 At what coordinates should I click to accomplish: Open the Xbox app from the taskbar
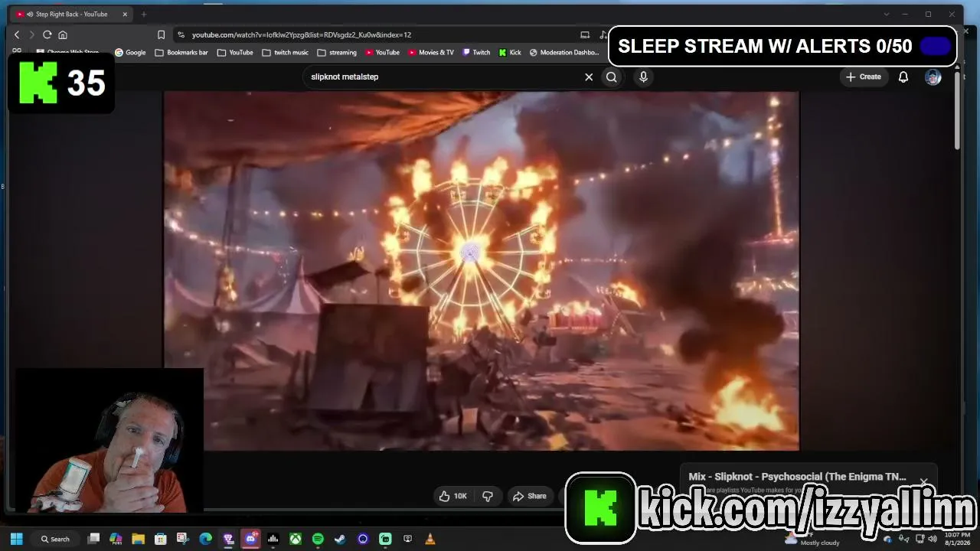pos(296,539)
